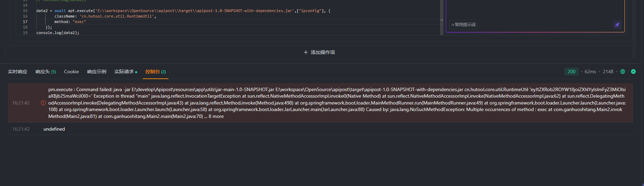Viewport: 644px width, 186px height.
Task: Click the green download response icon
Action: [x=633, y=72]
